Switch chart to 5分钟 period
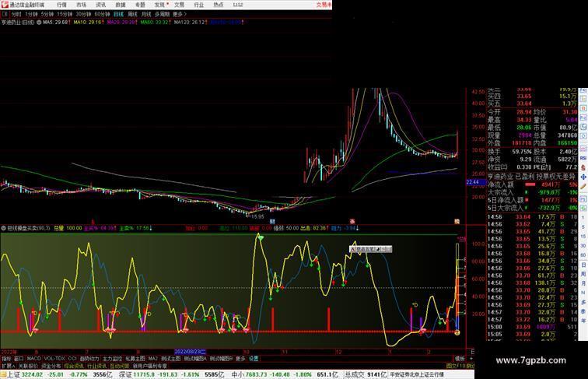The height and width of the screenshot is (379, 588). 47,14
